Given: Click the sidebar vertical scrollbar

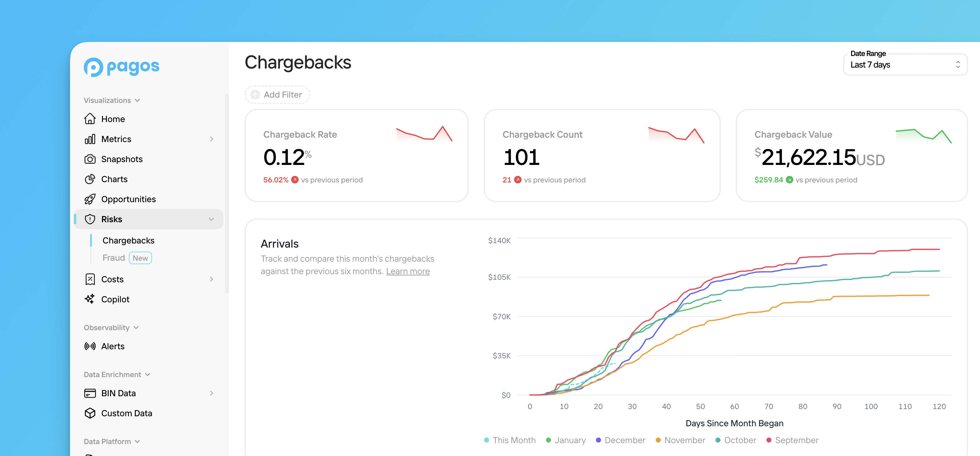Looking at the screenshot, I should click(x=227, y=193).
